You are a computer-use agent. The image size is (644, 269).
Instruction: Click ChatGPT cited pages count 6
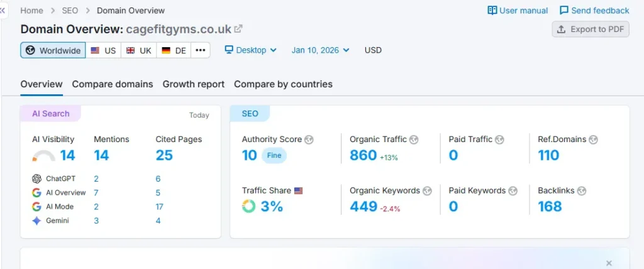pyautogui.click(x=158, y=178)
